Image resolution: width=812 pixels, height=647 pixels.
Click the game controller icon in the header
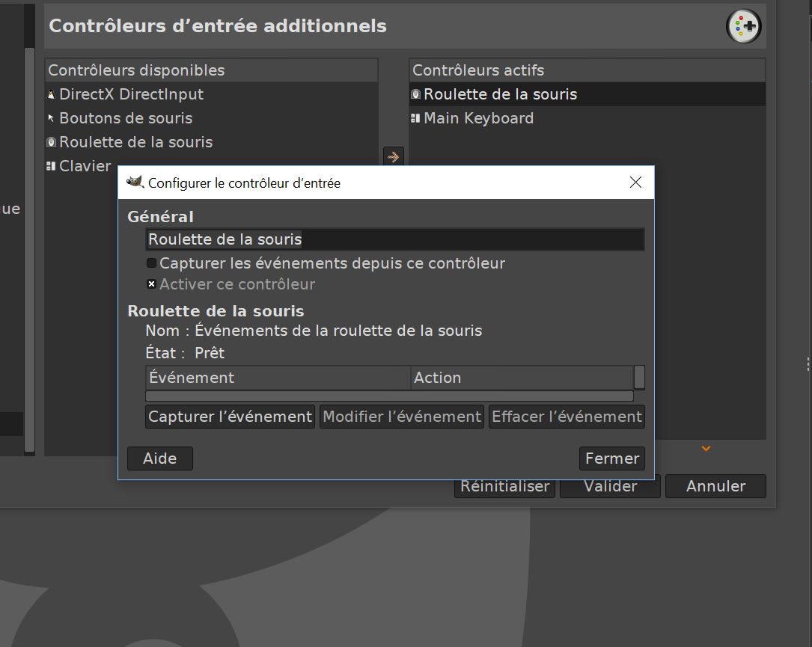[x=744, y=26]
